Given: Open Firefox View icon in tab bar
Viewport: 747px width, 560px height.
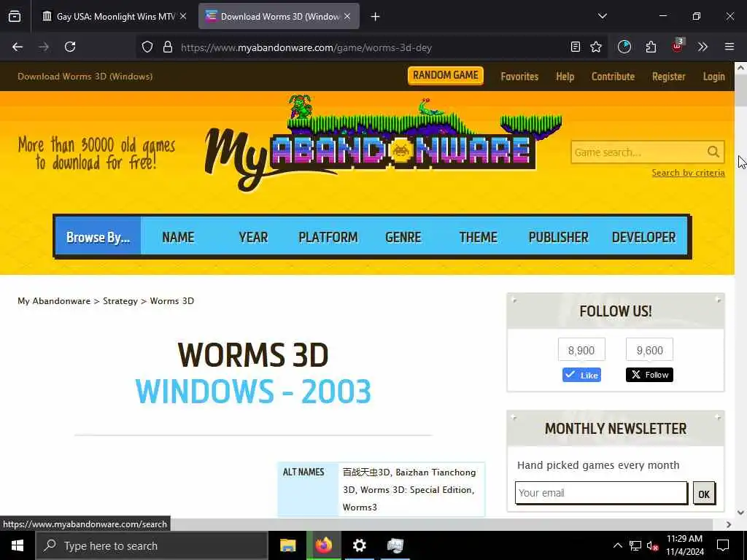Looking at the screenshot, I should tap(15, 17).
